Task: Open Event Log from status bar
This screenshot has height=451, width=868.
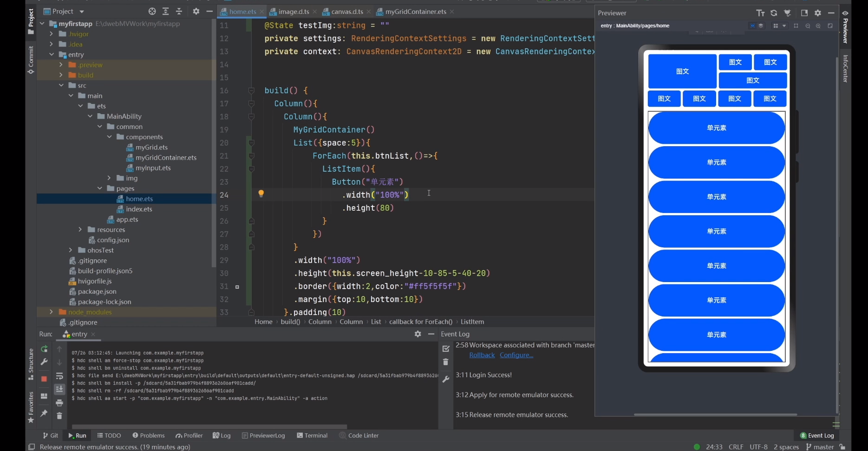Action: (817, 436)
